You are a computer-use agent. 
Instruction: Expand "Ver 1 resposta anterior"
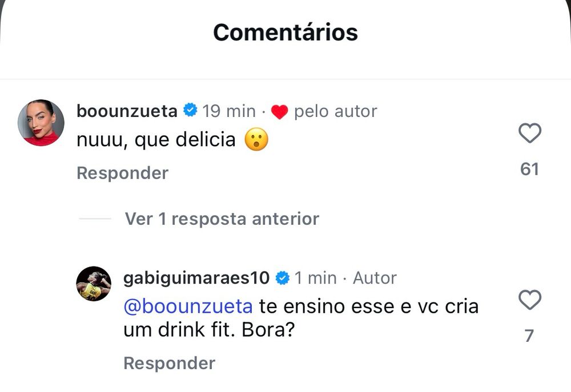(x=222, y=219)
